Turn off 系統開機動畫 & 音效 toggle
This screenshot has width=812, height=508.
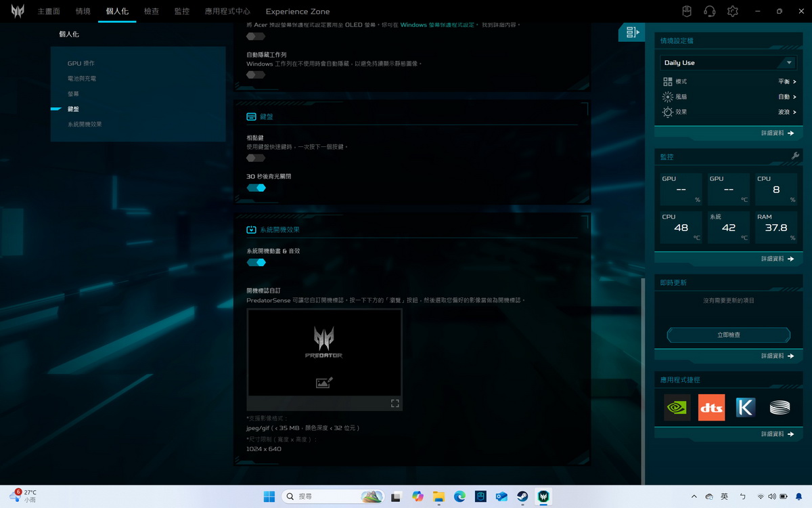coord(256,262)
